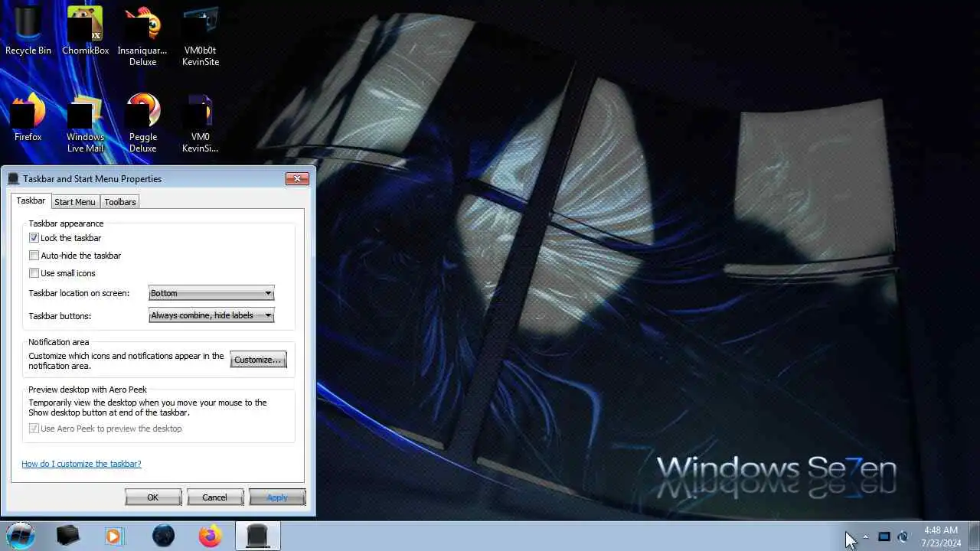Switch to the Toolbars tab
The height and width of the screenshot is (551, 980).
[x=120, y=202]
